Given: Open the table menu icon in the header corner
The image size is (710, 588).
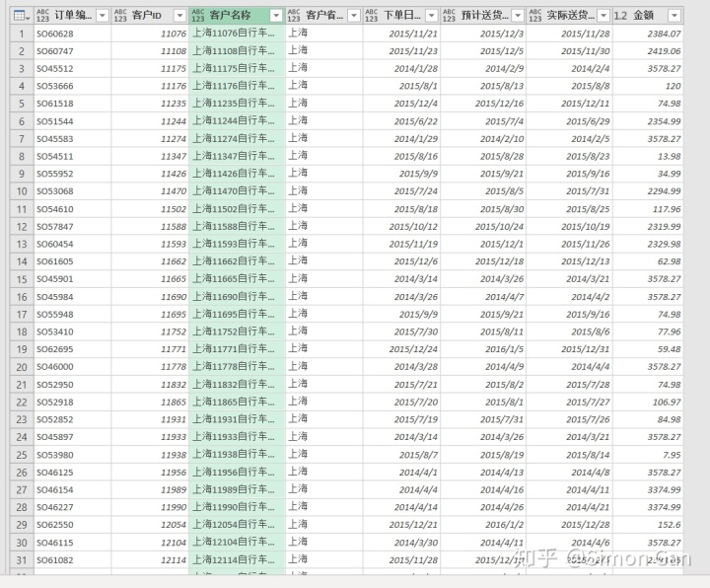Looking at the screenshot, I should click(22, 16).
